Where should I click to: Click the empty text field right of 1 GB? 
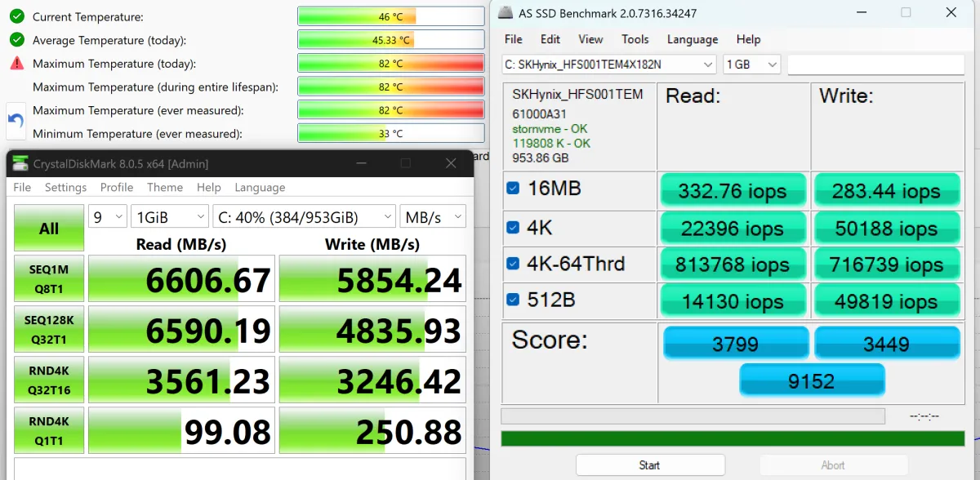[875, 64]
